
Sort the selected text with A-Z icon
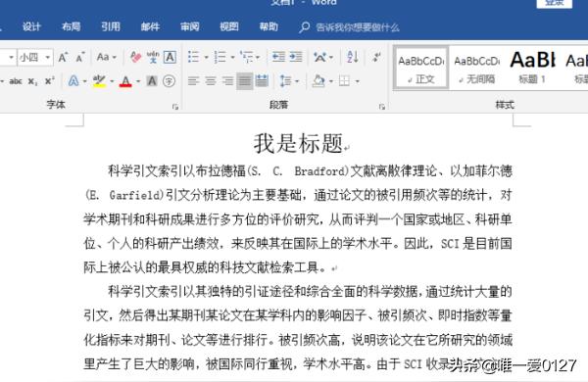click(x=353, y=57)
